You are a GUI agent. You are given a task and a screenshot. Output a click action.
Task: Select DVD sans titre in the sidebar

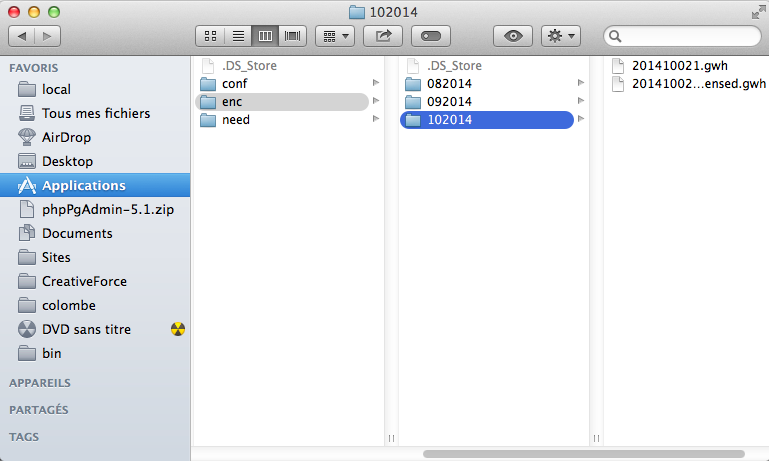[95, 330]
